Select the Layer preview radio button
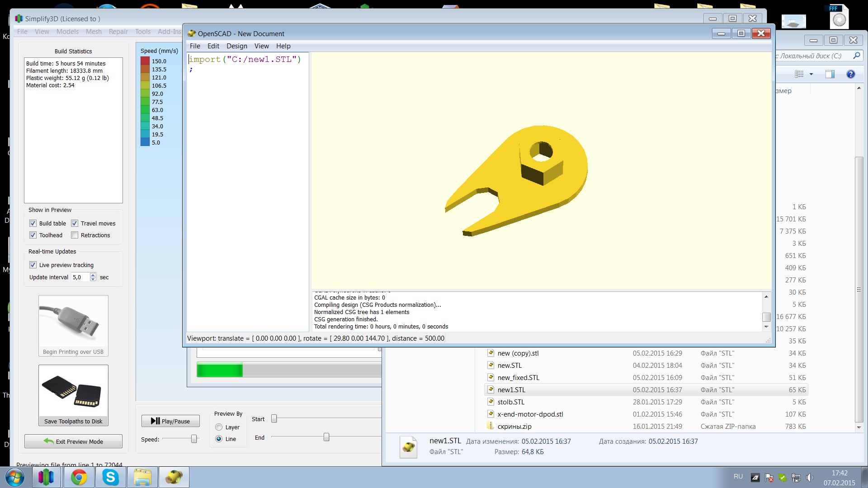The width and height of the screenshot is (868, 488). (x=219, y=427)
